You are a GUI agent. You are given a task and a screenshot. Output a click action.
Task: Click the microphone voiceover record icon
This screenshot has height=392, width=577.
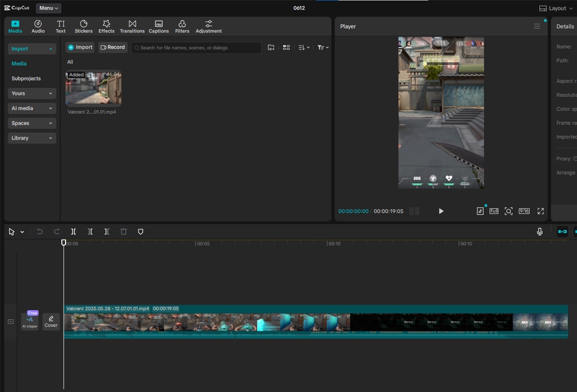540,231
